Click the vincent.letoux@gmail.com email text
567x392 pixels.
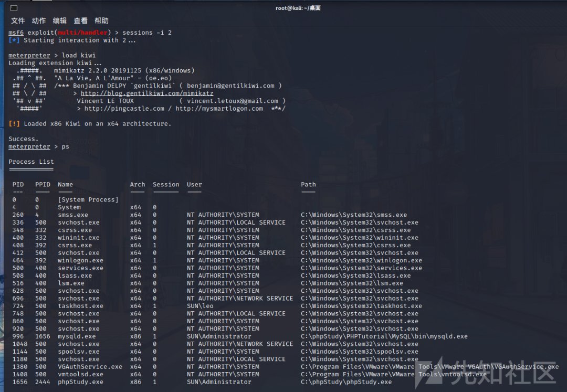pyautogui.click(x=233, y=101)
